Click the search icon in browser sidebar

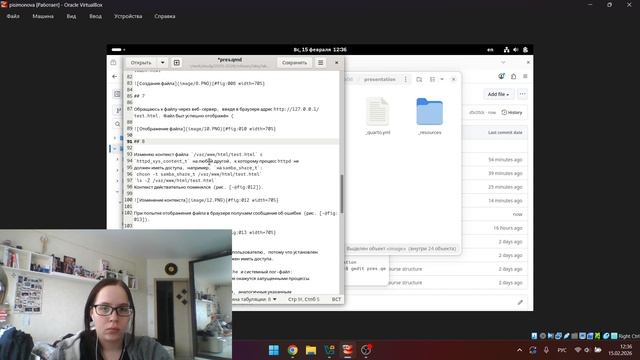pos(117,124)
